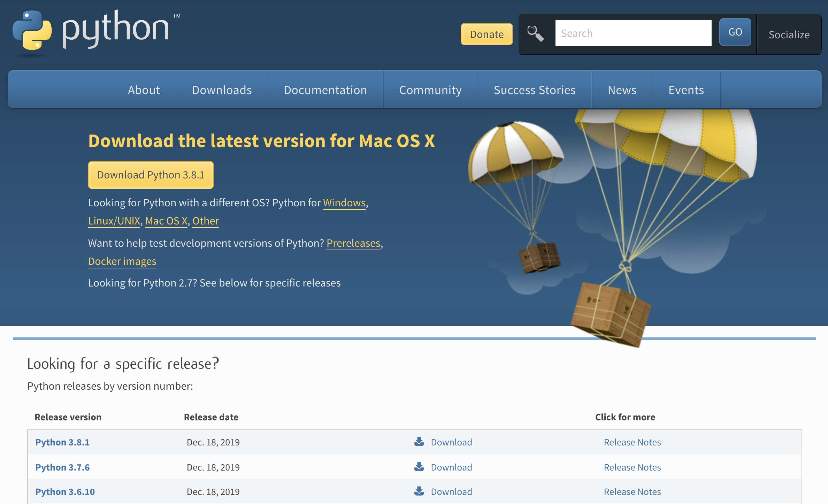The height and width of the screenshot is (504, 828).
Task: Open the Socialize menu
Action: point(789,35)
